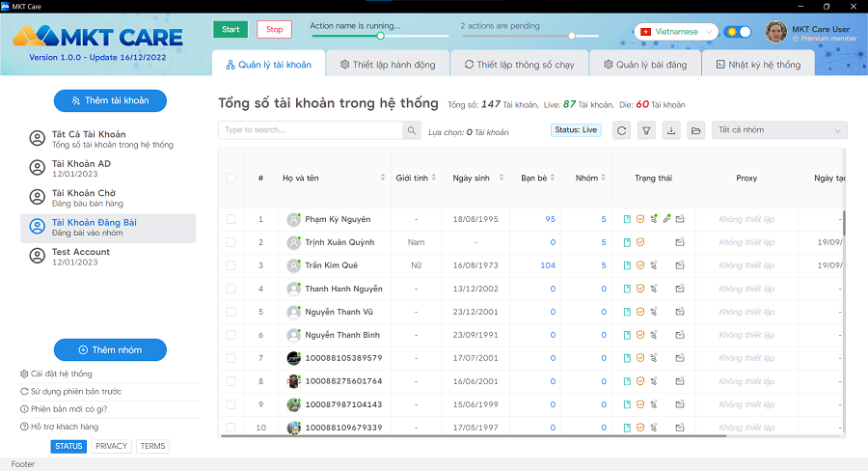The height and width of the screenshot is (471, 868).
Task: Click the mail icon for account 100087987104143
Action: pyautogui.click(x=680, y=404)
